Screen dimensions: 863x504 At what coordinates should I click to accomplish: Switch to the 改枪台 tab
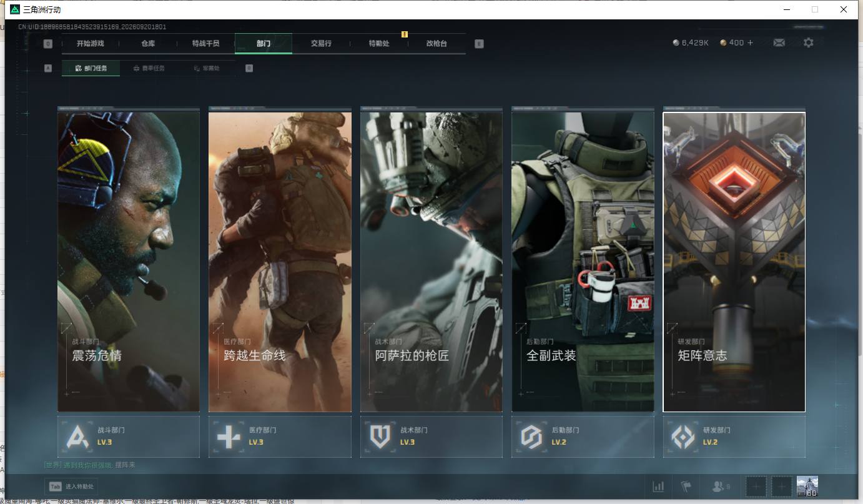click(x=436, y=44)
